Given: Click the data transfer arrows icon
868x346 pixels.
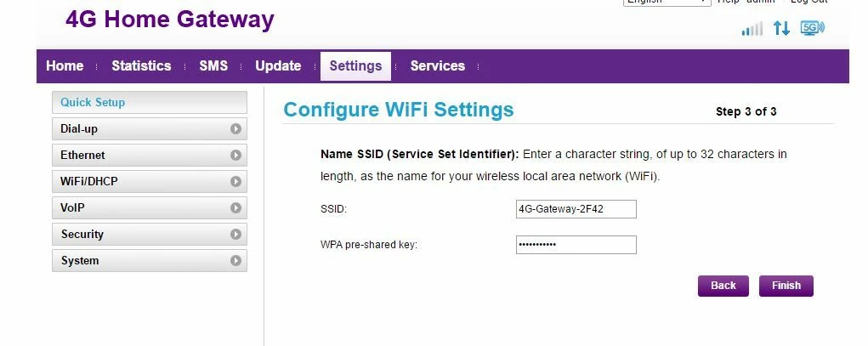Looking at the screenshot, I should (x=781, y=28).
